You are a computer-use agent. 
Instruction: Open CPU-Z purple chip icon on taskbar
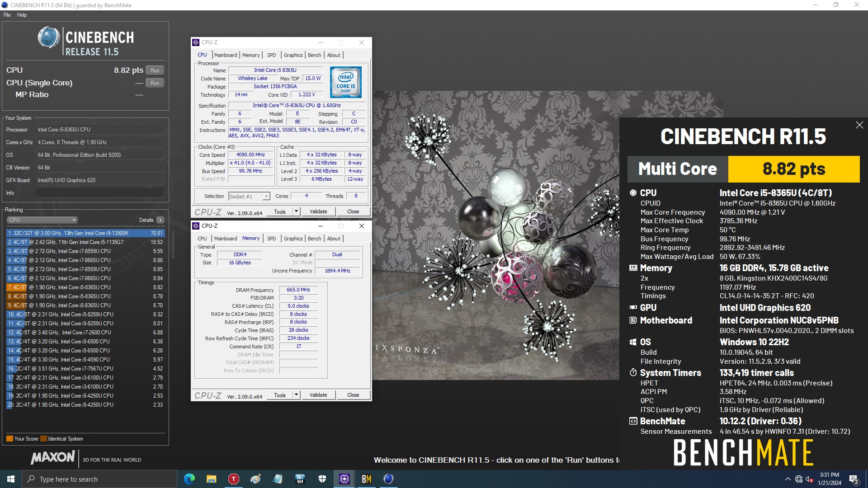344,479
